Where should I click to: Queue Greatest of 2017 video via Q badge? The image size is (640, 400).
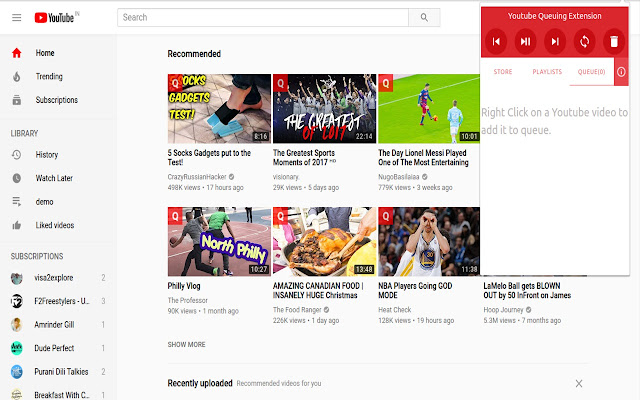(280, 83)
